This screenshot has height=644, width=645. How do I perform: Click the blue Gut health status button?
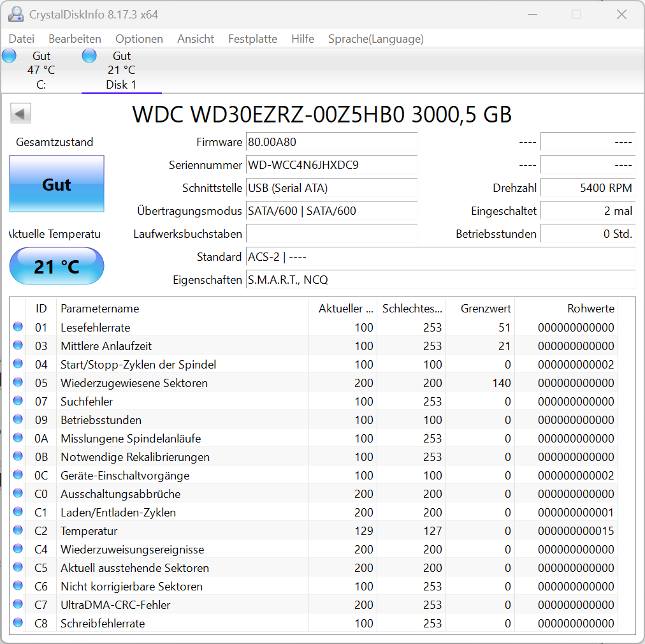click(56, 184)
